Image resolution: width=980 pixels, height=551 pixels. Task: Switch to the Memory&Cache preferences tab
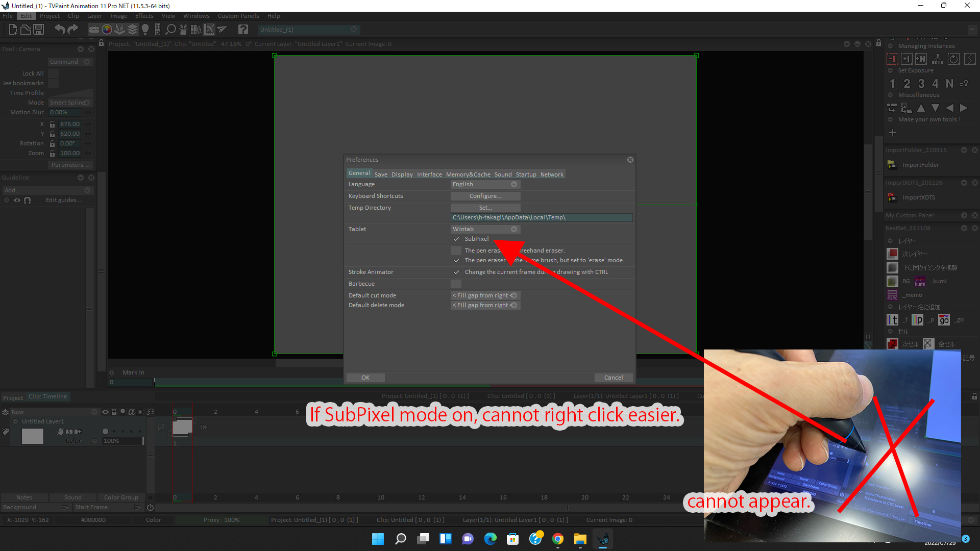[x=468, y=174]
